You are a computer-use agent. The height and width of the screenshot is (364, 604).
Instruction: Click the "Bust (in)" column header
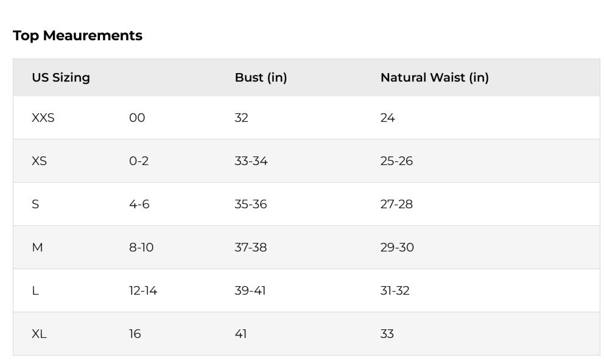pos(261,78)
